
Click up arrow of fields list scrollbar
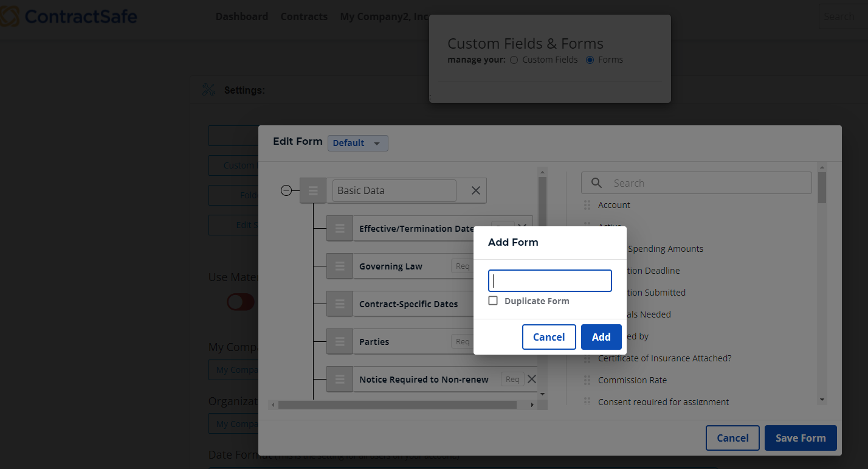tap(822, 167)
